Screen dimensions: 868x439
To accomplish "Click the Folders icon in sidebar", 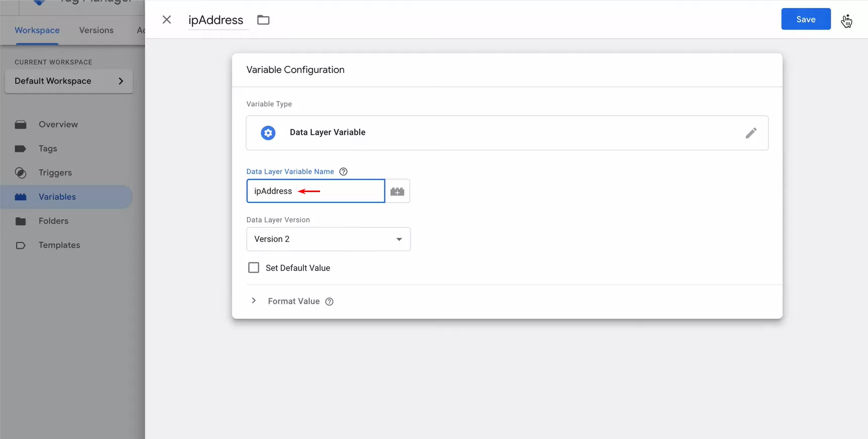I will [x=21, y=221].
